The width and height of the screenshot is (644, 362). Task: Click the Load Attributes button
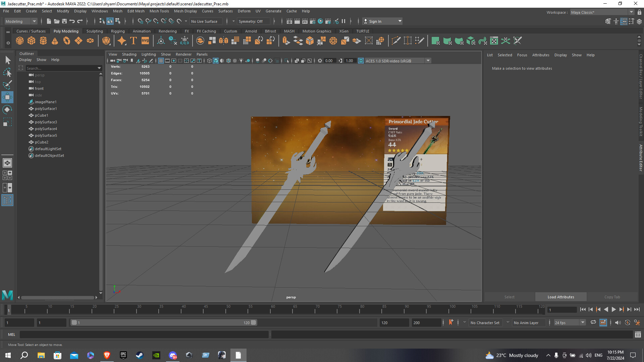[560, 297]
